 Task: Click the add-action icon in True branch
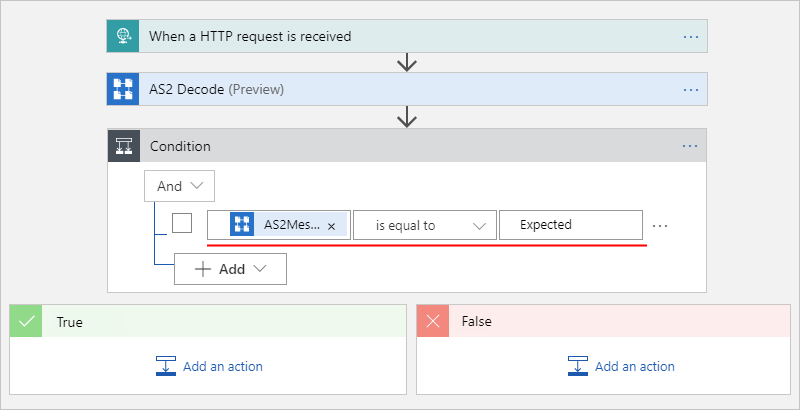(166, 366)
